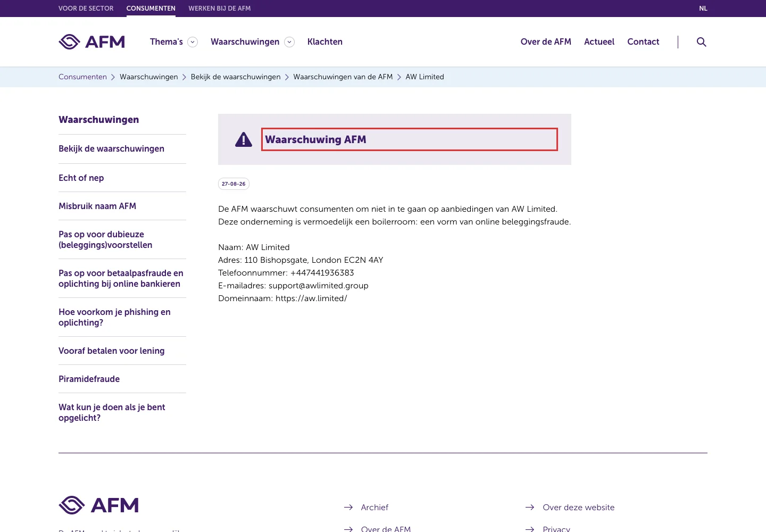Screen dimensions: 766x532
Task: Open Hoe voorkom je phishing en oplichting
Action: [x=114, y=317]
